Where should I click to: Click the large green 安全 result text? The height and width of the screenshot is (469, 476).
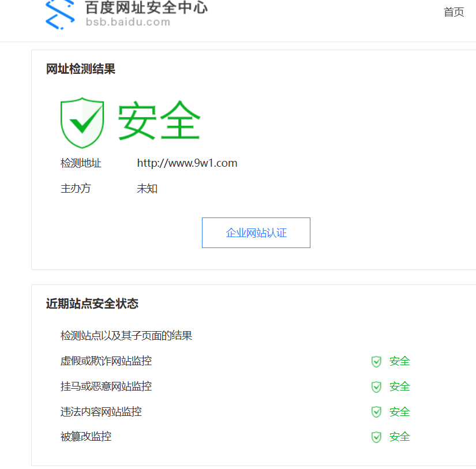(160, 119)
